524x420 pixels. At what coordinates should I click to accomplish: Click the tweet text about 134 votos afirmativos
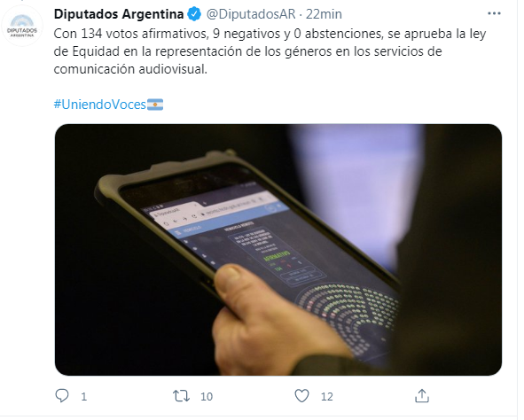click(270, 51)
